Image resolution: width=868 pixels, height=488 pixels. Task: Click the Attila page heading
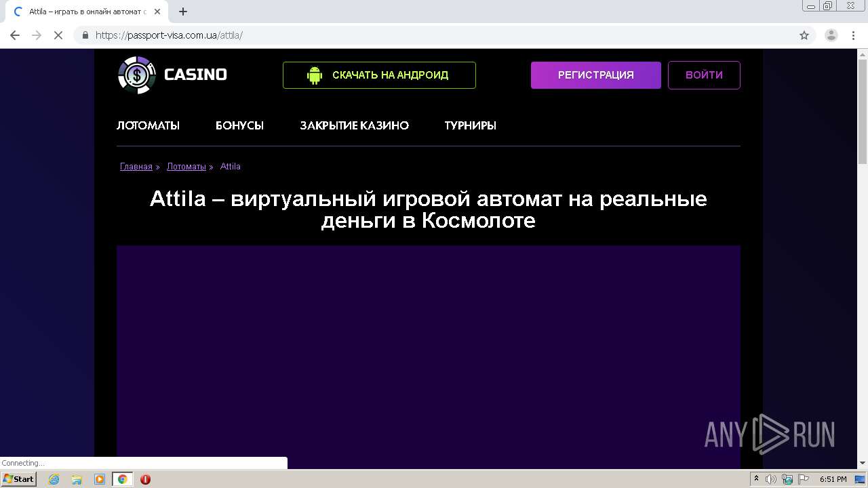pos(429,209)
